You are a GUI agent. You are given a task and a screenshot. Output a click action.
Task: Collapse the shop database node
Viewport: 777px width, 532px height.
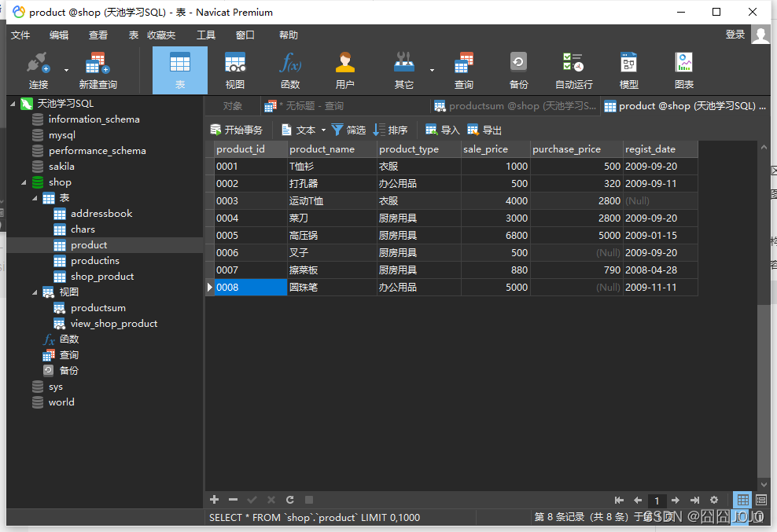24,182
